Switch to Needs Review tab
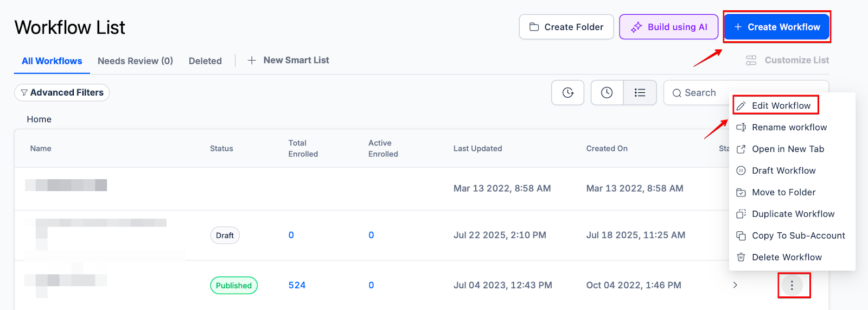 (135, 61)
